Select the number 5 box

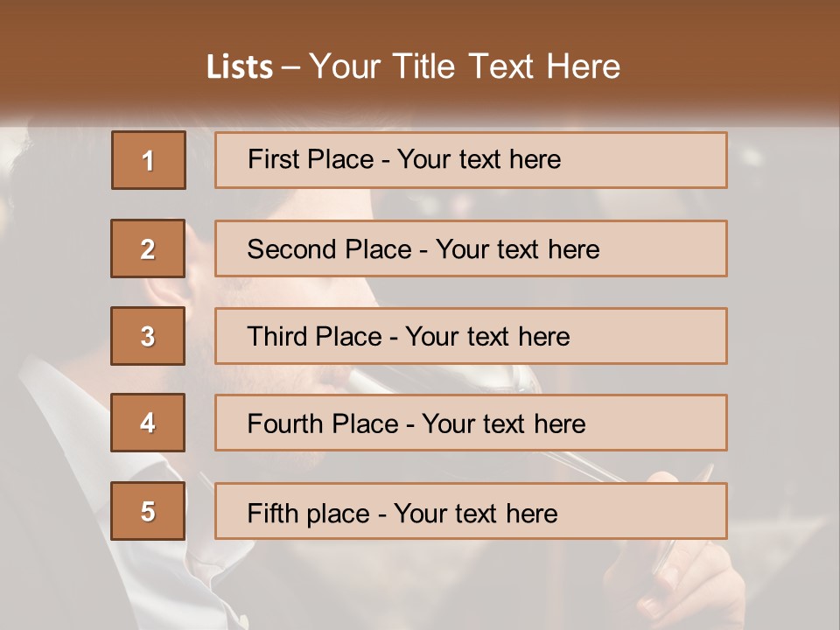coord(148,511)
